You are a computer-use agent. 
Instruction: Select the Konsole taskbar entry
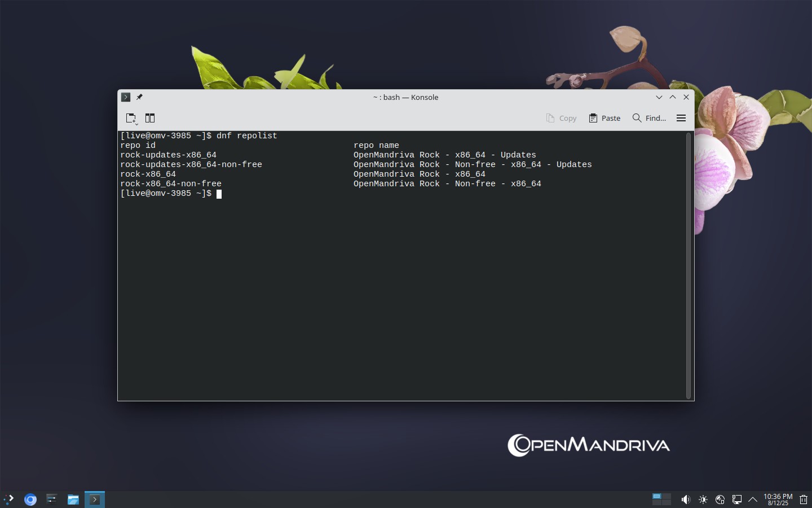coord(95,499)
